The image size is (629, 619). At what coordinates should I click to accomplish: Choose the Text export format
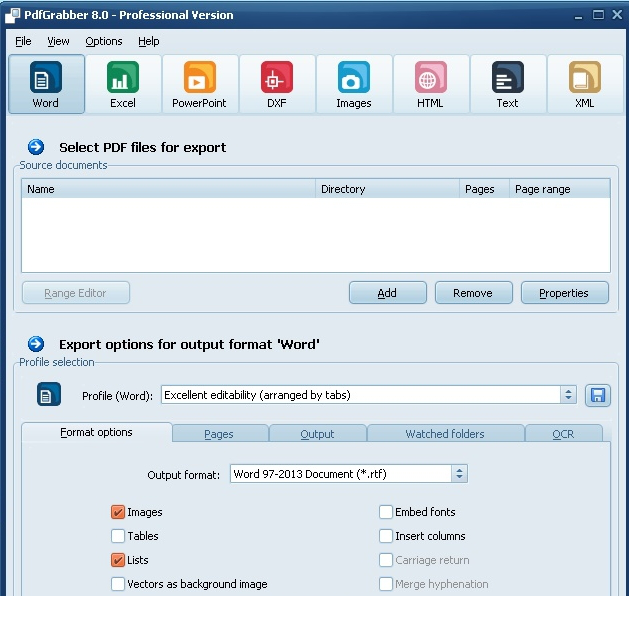tap(507, 84)
